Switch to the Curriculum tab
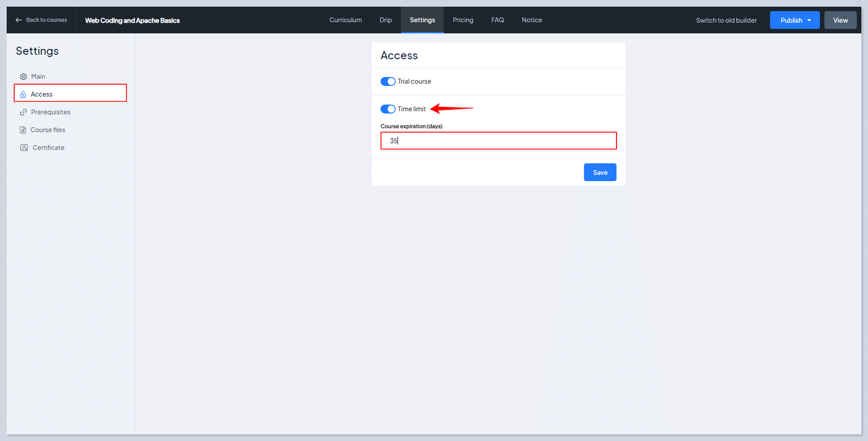Screen dimensions: 868x441 345,20
